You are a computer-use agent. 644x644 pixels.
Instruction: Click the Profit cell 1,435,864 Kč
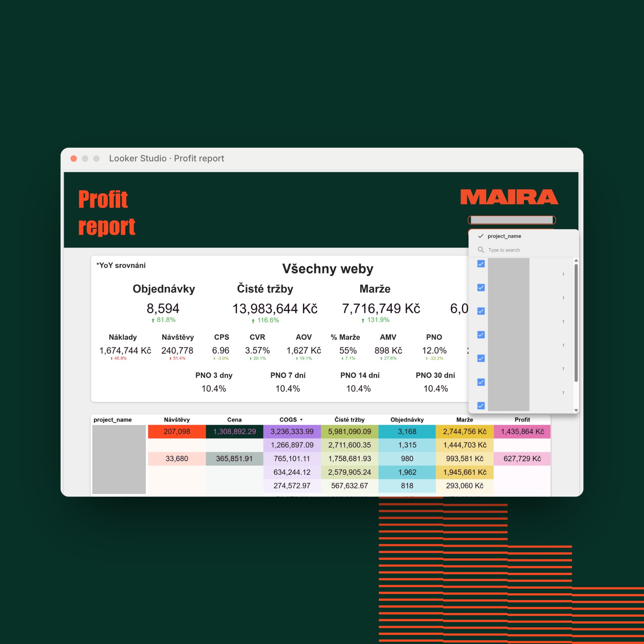point(522,431)
